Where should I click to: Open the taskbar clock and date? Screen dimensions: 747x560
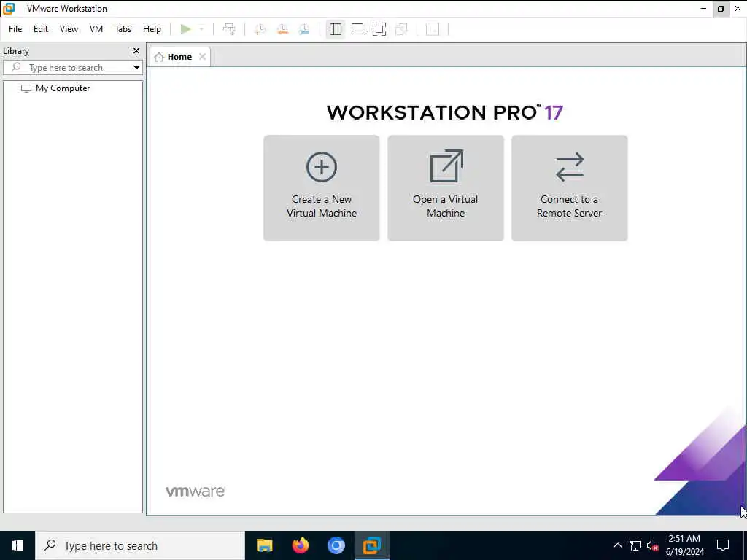[684, 545]
